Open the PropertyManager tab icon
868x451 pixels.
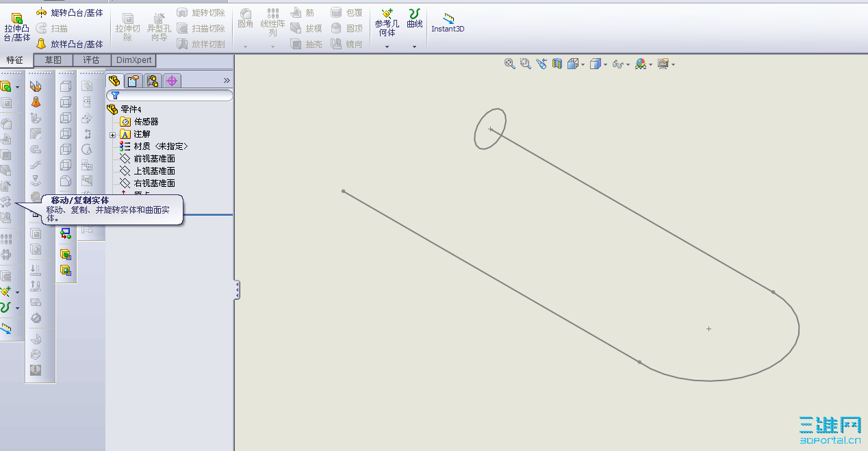[x=134, y=81]
